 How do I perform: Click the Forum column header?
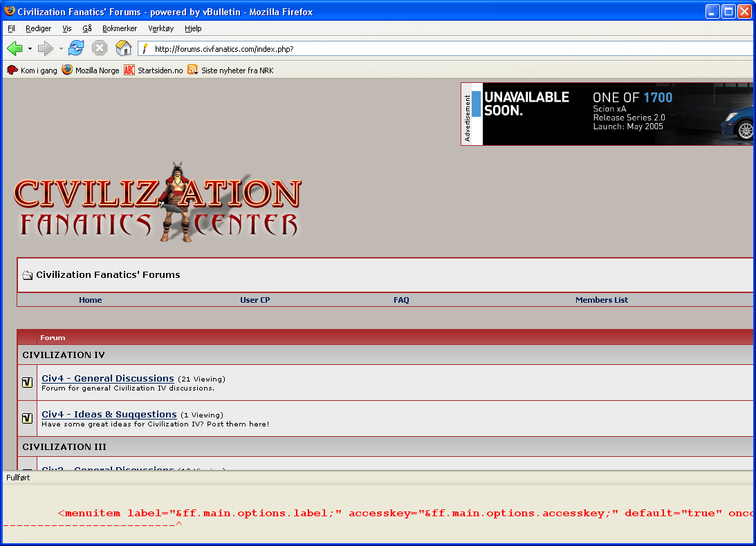53,337
